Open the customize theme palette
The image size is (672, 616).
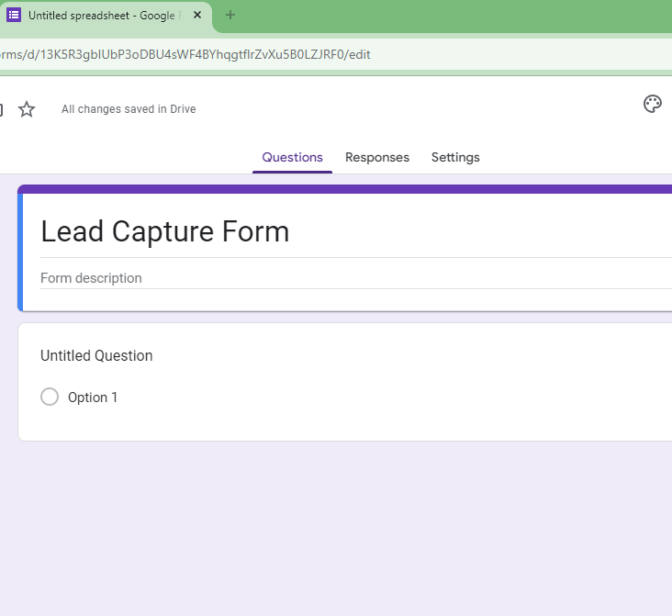pos(653,104)
